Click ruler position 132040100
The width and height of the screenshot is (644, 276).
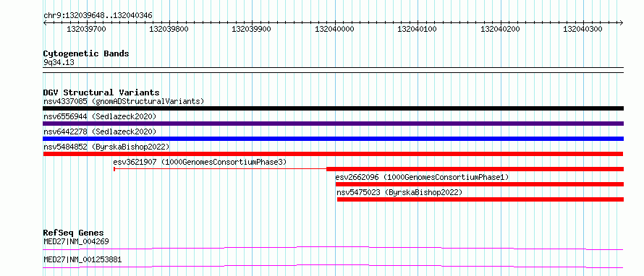(x=418, y=29)
